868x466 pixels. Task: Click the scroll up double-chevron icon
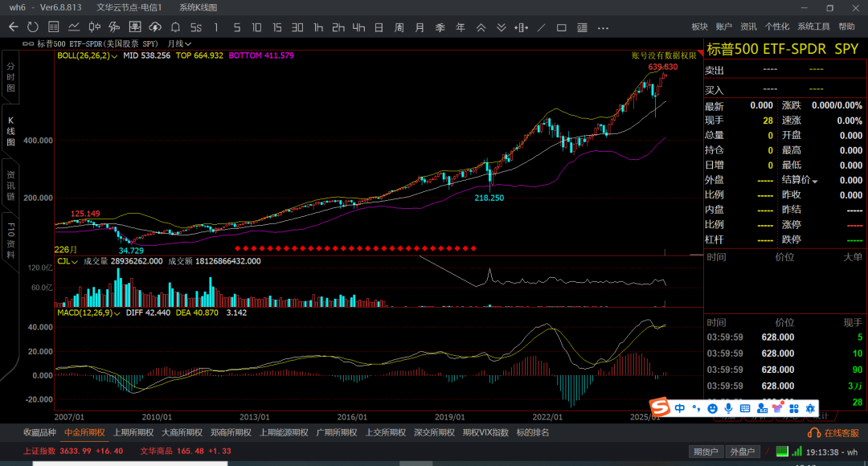click(481, 27)
